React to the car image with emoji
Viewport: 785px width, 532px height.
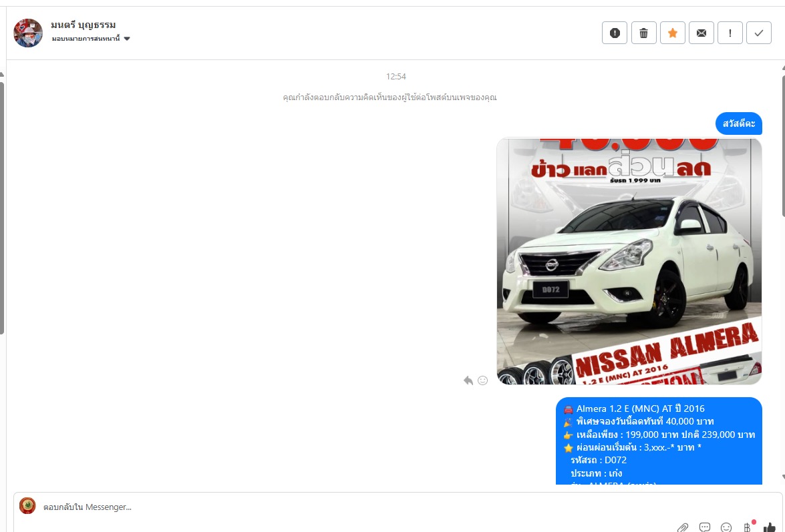click(x=482, y=380)
